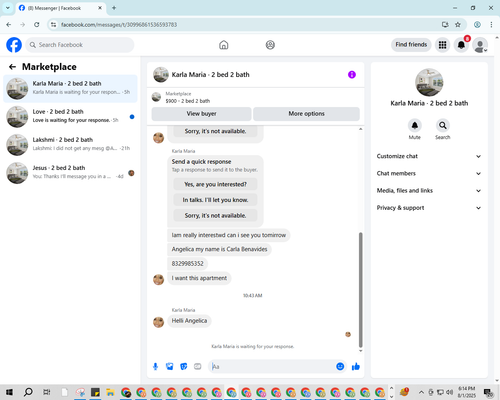Screen dimensions: 500x400
Task: Choose a GIF icon
Action: (x=198, y=367)
